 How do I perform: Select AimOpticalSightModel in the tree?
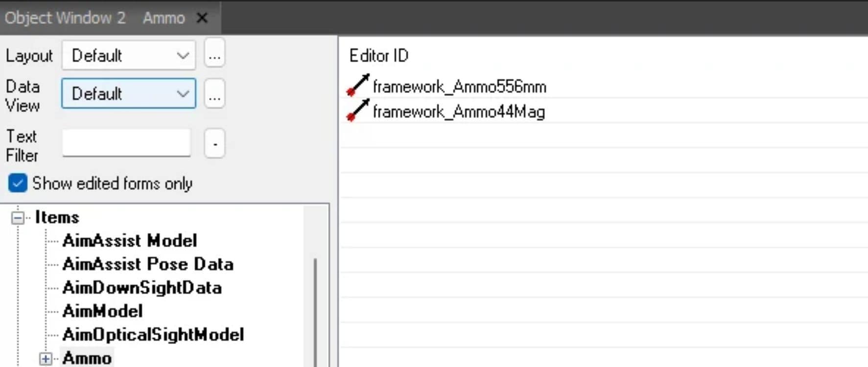tap(153, 335)
